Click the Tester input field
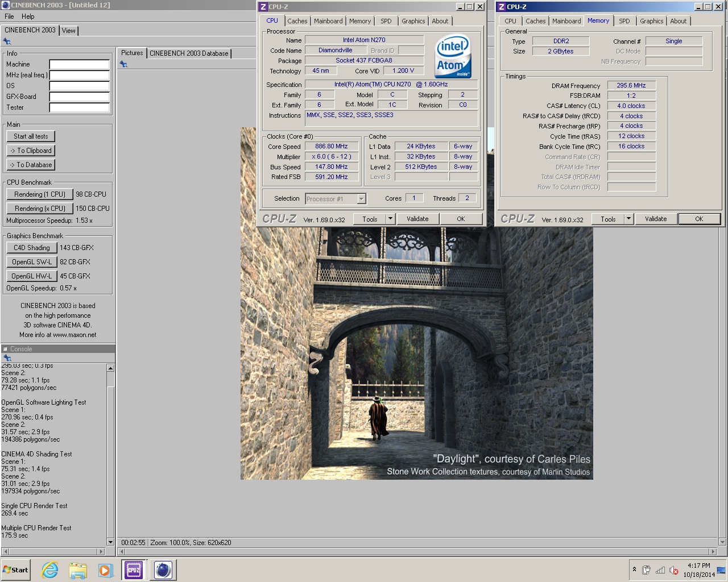The width and height of the screenshot is (728, 582). (x=79, y=107)
